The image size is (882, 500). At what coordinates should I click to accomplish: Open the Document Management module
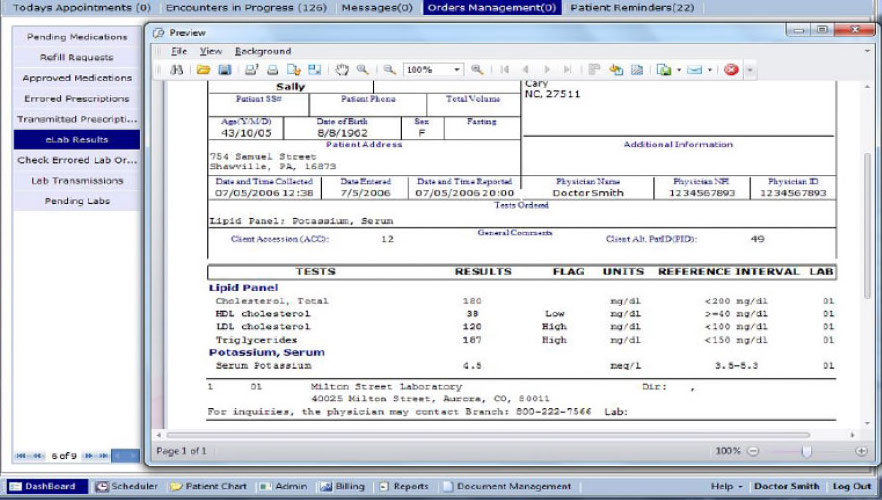[507, 487]
